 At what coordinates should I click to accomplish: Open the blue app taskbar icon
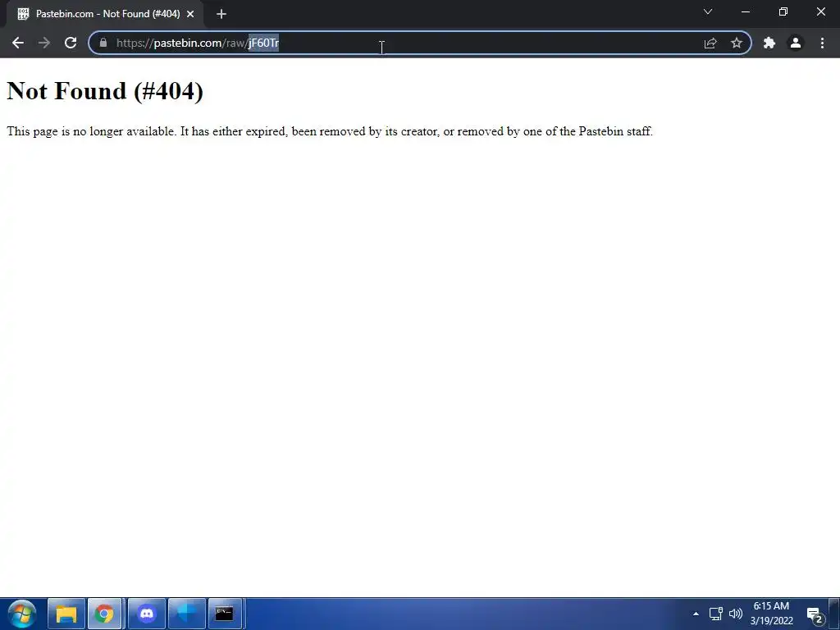click(x=186, y=614)
